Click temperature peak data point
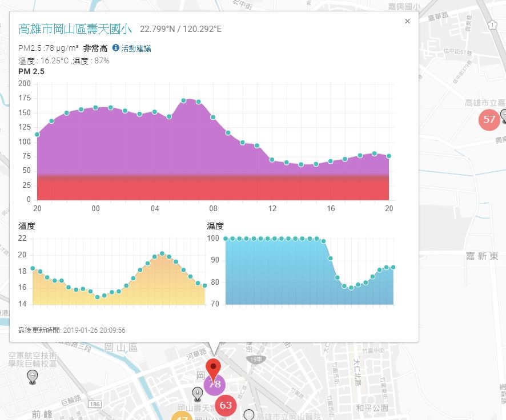 point(162,253)
